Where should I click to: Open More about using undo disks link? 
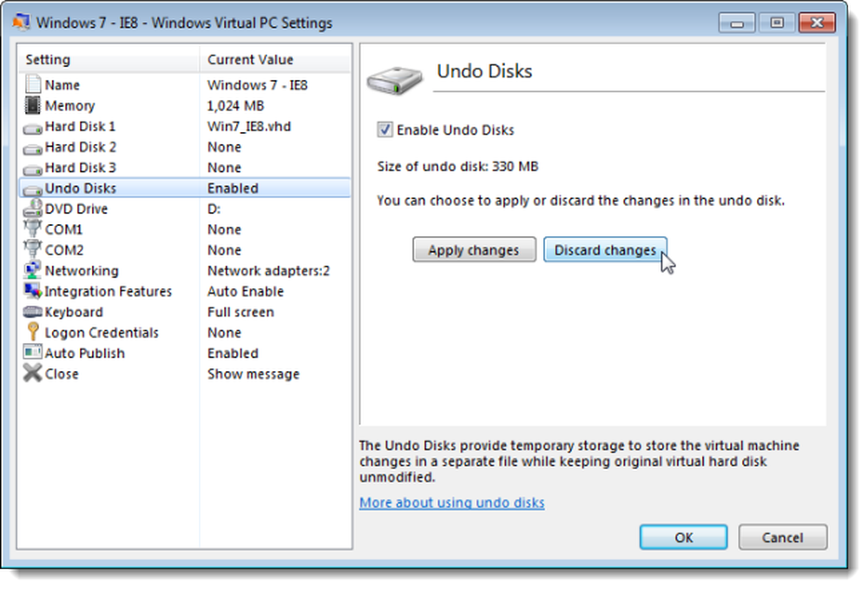451,503
